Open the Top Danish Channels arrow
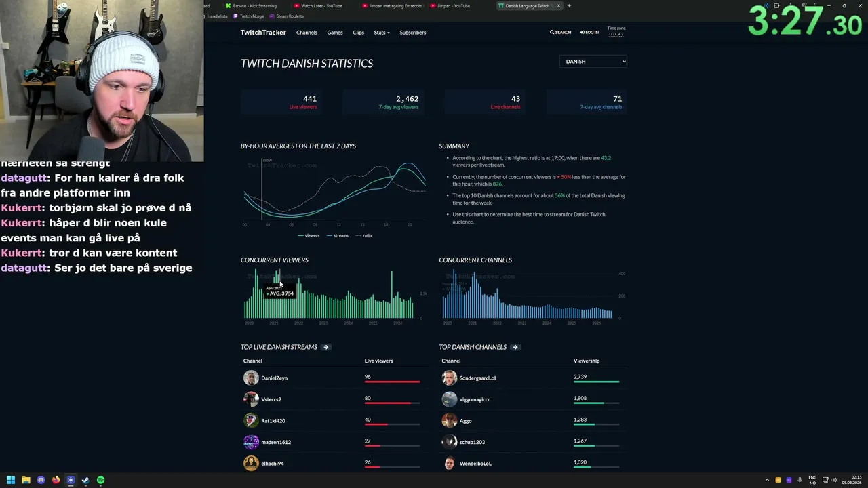 coord(515,347)
